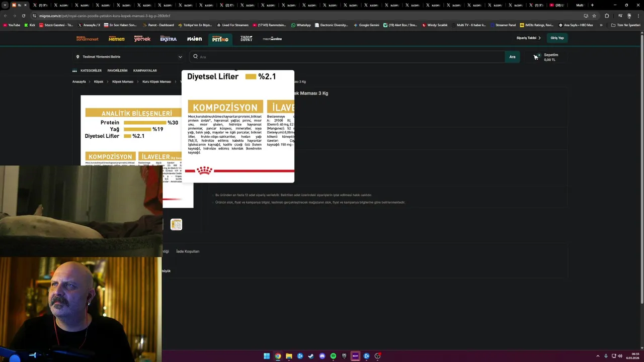644x362 pixels.
Task: Open Steam from the taskbar
Action: click(311, 356)
